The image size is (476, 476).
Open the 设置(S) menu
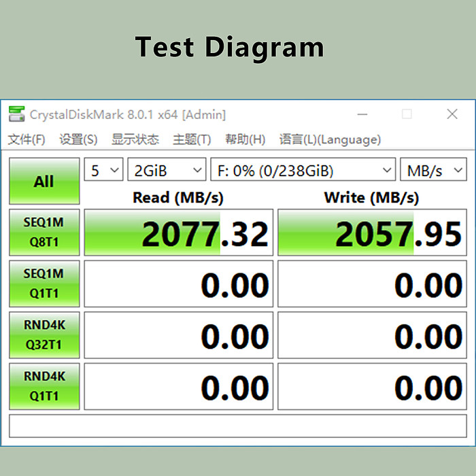tap(78, 139)
